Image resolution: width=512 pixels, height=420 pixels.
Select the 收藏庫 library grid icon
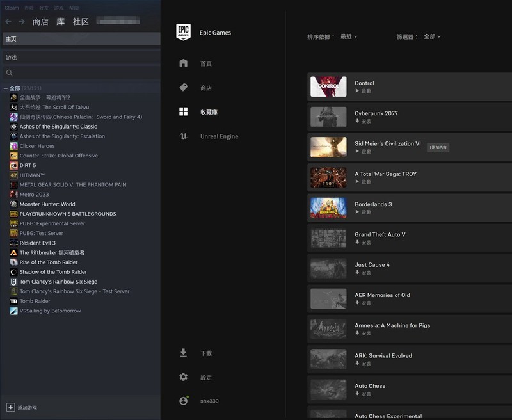click(184, 112)
